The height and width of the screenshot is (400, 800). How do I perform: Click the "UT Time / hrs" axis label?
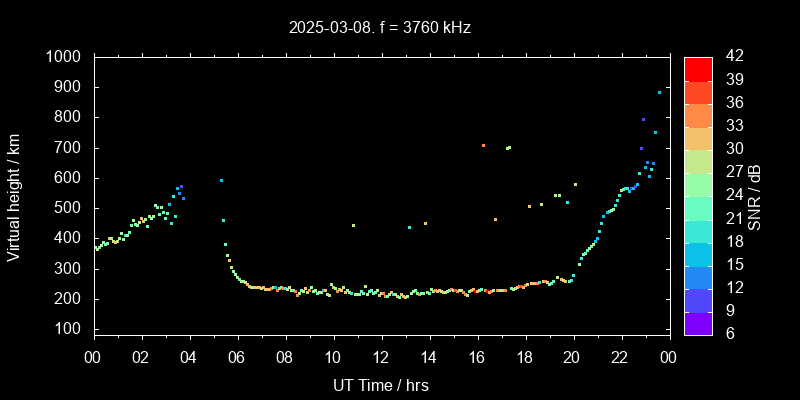coord(380,384)
